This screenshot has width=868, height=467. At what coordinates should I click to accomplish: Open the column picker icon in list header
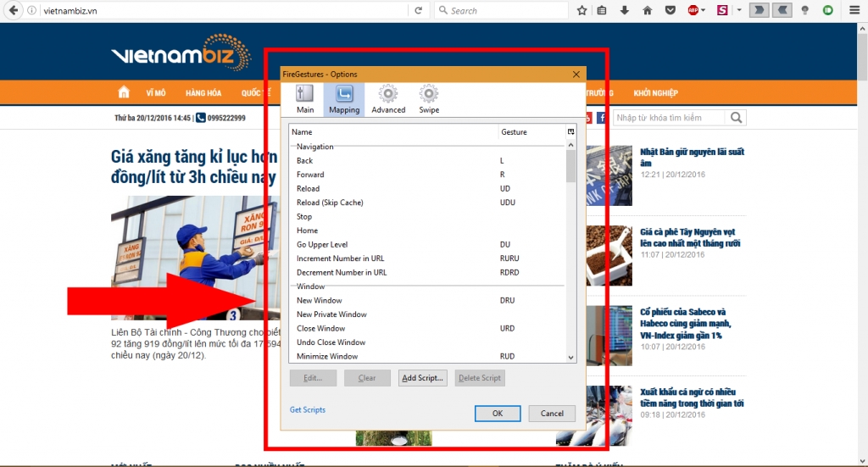(570, 131)
